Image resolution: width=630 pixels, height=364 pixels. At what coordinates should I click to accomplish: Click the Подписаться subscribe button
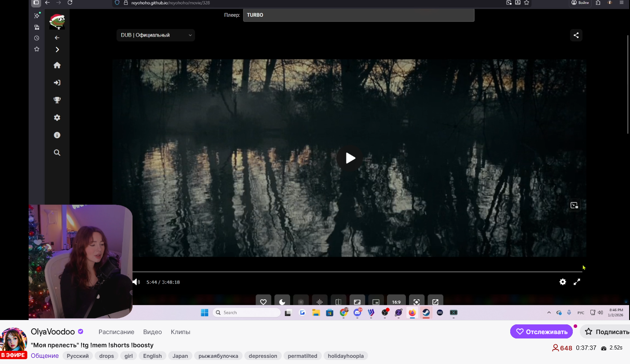605,332
